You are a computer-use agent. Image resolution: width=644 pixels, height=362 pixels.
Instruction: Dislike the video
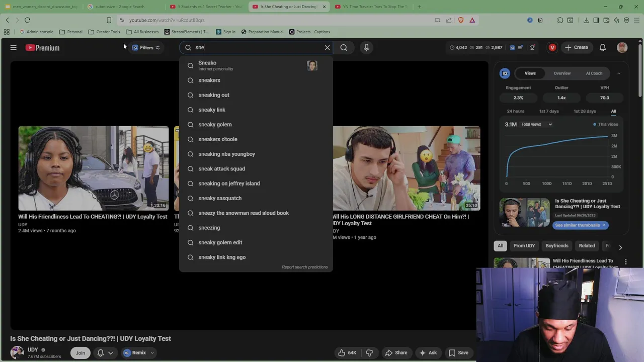(369, 352)
